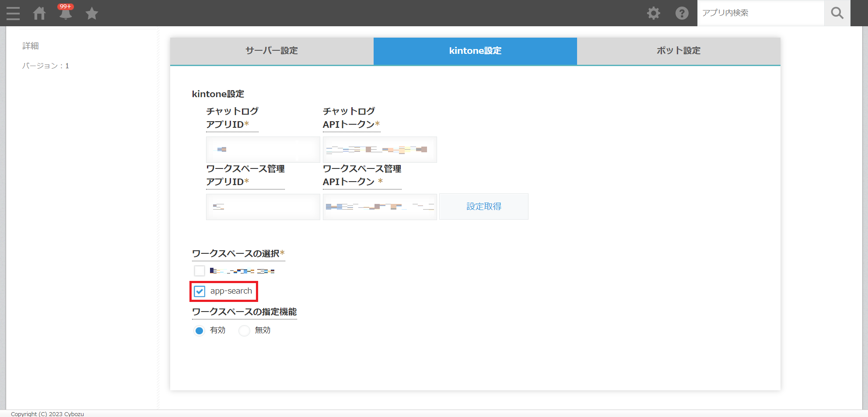
Task: Click the search magnifier button
Action: pos(837,13)
